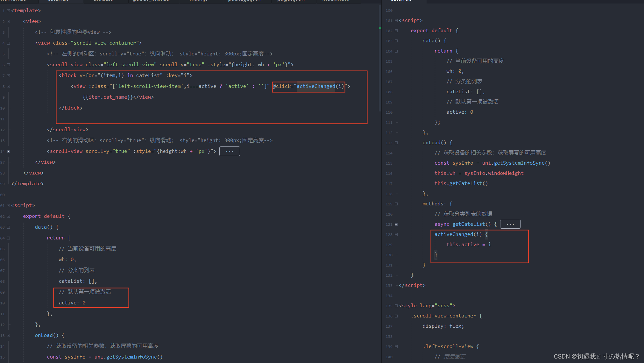Expand folded async getCateList on line 121

[x=396, y=224]
